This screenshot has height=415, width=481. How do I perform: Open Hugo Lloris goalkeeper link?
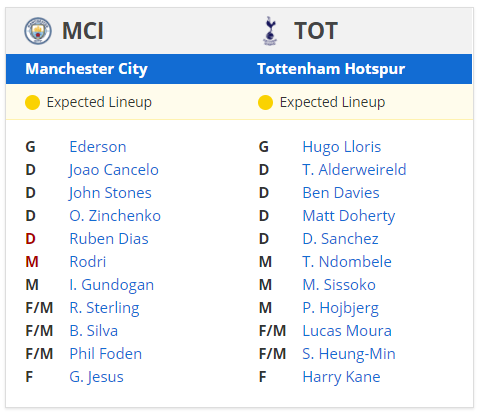click(x=342, y=147)
